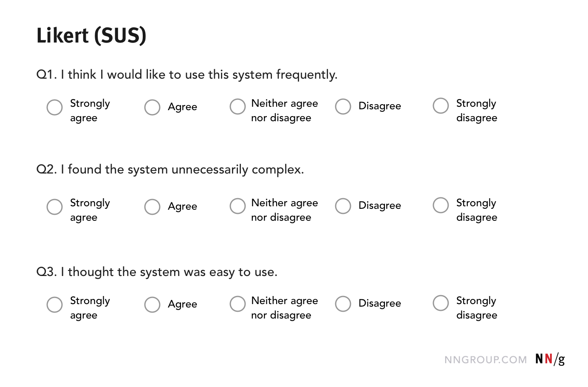Image resolution: width=588 pixels, height=387 pixels.
Task: Choose 'Agree' radio button for Q2
Action: pos(152,207)
